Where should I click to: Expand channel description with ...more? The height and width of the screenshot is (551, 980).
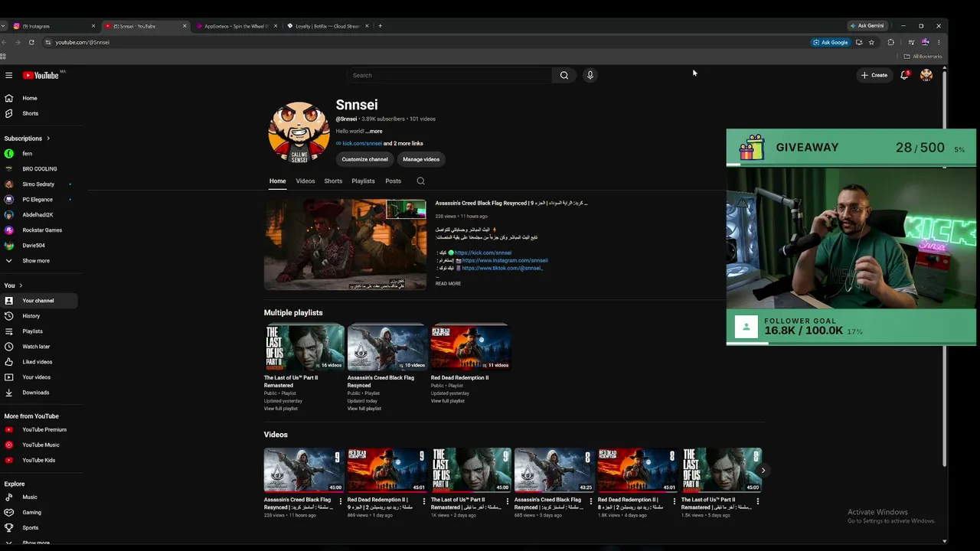pos(374,132)
